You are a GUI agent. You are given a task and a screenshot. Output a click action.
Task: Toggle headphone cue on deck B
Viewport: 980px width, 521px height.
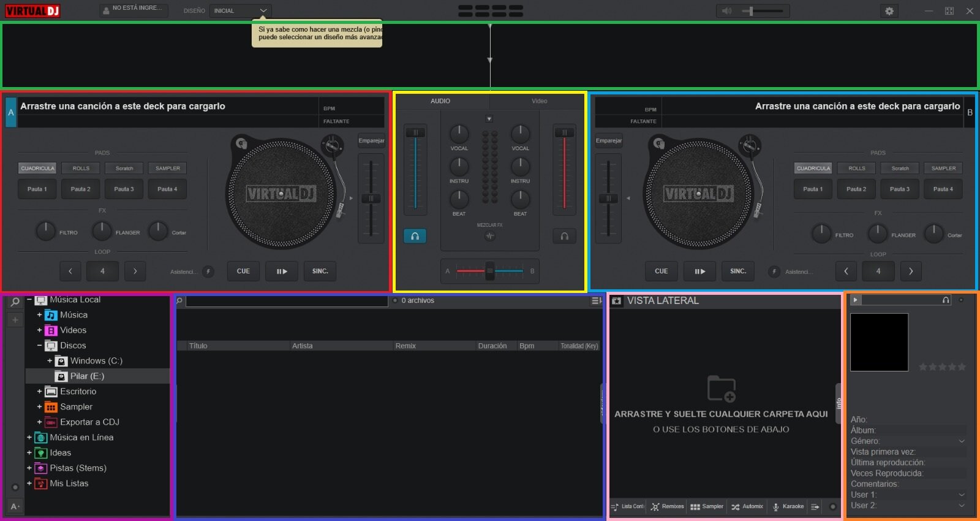pos(565,236)
